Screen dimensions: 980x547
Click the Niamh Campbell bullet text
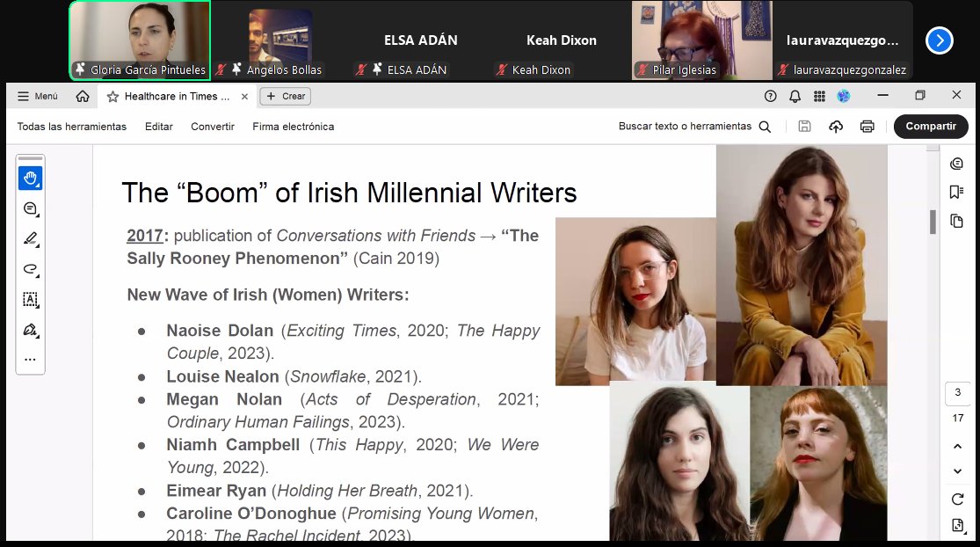352,456
